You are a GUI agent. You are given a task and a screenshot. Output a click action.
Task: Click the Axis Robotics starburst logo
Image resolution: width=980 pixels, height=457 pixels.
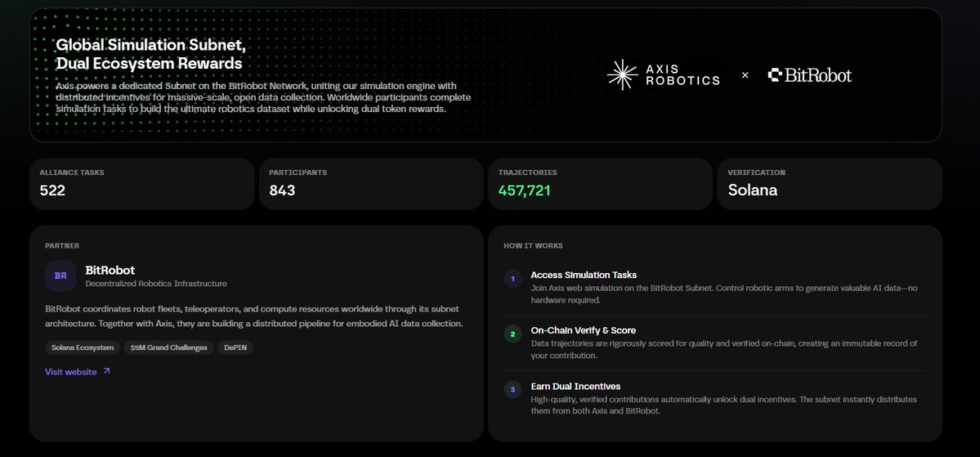(x=623, y=75)
